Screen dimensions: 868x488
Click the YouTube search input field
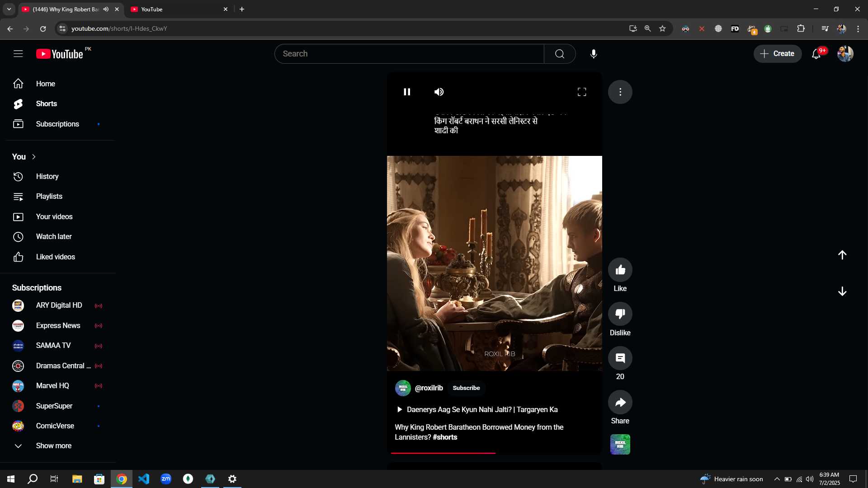point(409,54)
